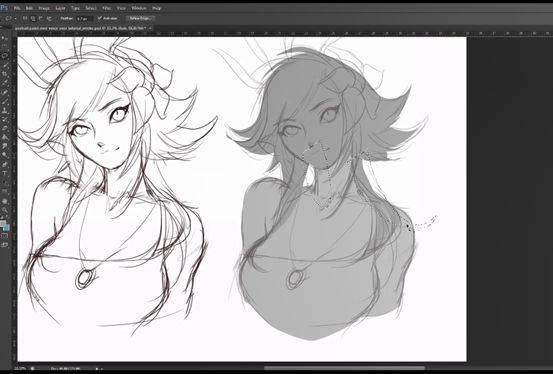Open the Filter menu
The height and width of the screenshot is (374, 553).
click(x=107, y=8)
